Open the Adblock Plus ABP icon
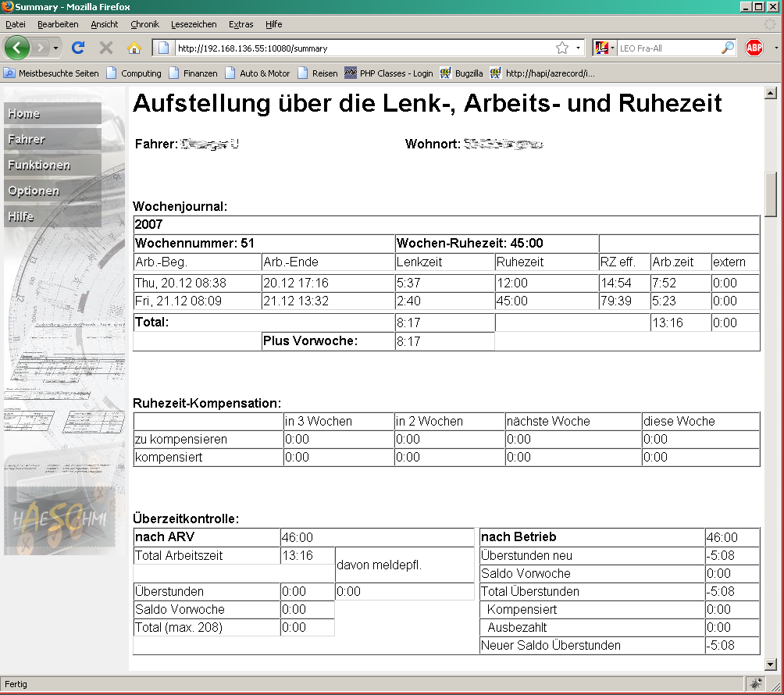 [x=754, y=48]
